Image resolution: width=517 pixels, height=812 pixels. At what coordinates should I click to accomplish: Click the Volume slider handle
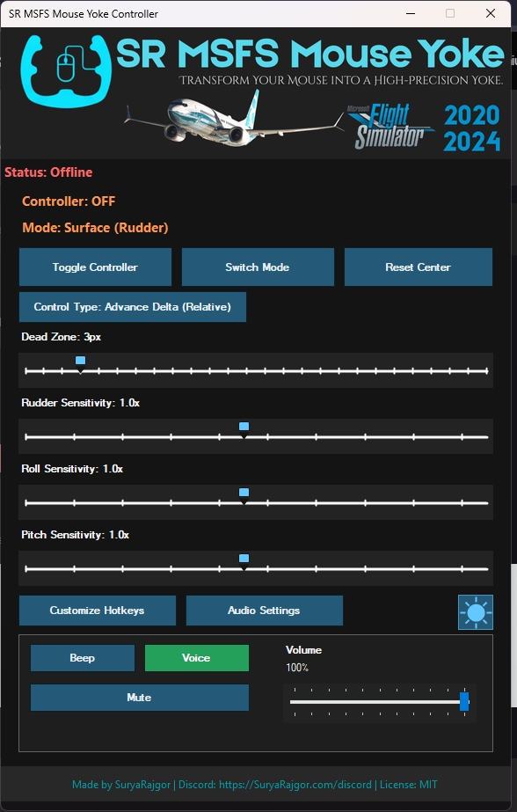(464, 702)
